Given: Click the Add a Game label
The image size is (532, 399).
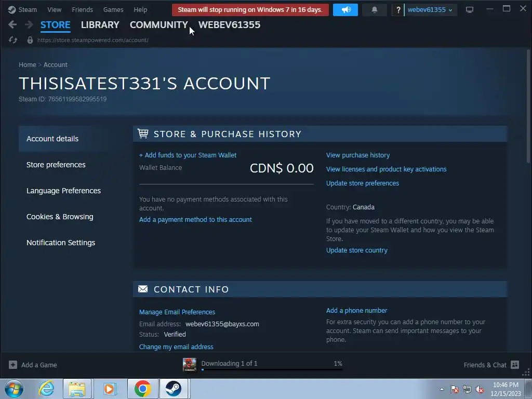Looking at the screenshot, I should (x=39, y=365).
